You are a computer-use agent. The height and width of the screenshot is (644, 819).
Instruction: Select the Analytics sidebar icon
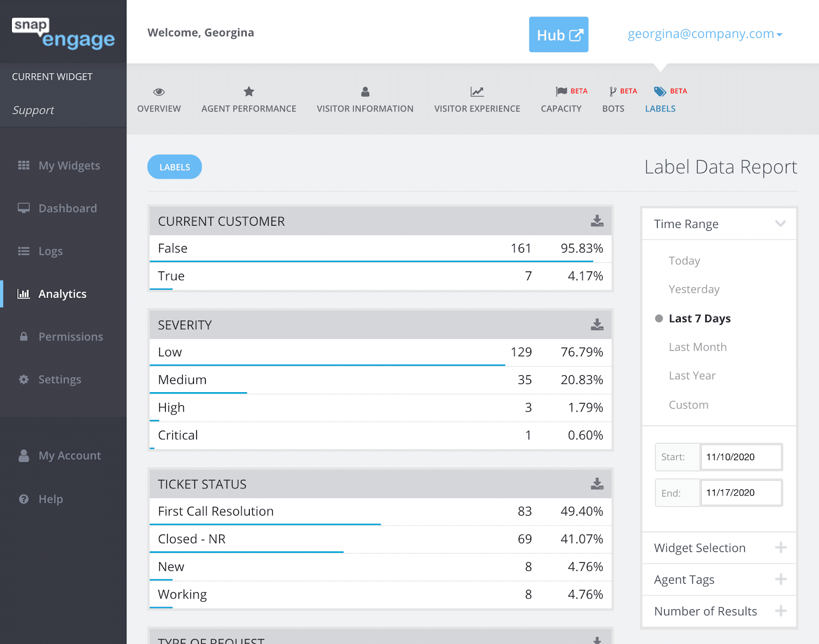point(24,293)
